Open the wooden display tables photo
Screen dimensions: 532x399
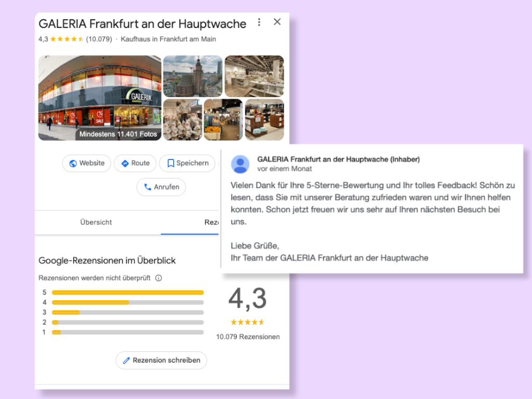click(264, 120)
